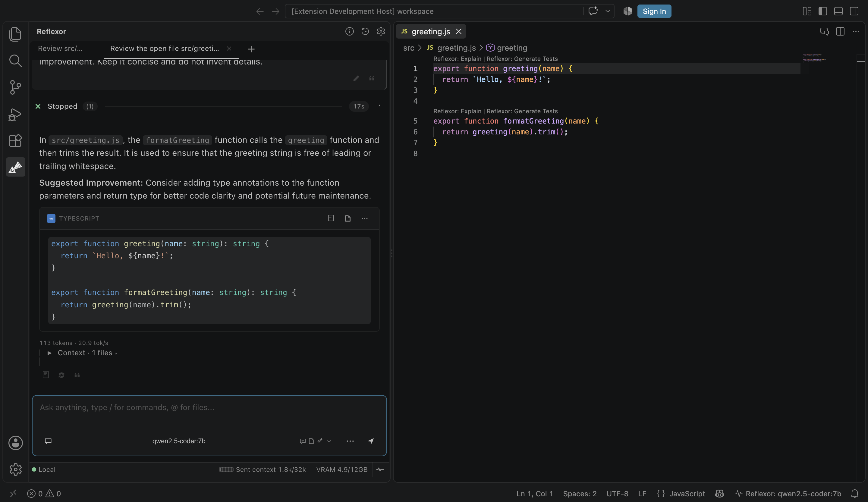Toggle the primary side bar

click(822, 11)
